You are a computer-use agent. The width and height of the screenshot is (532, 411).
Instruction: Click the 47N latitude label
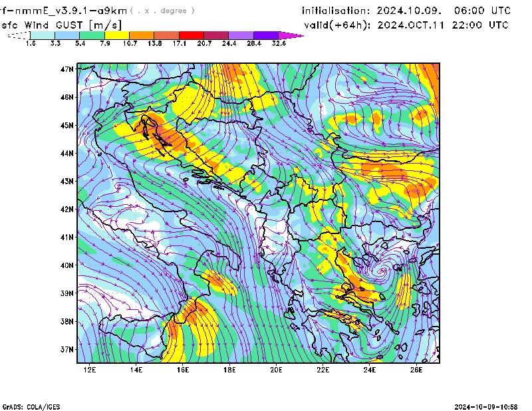coord(67,69)
